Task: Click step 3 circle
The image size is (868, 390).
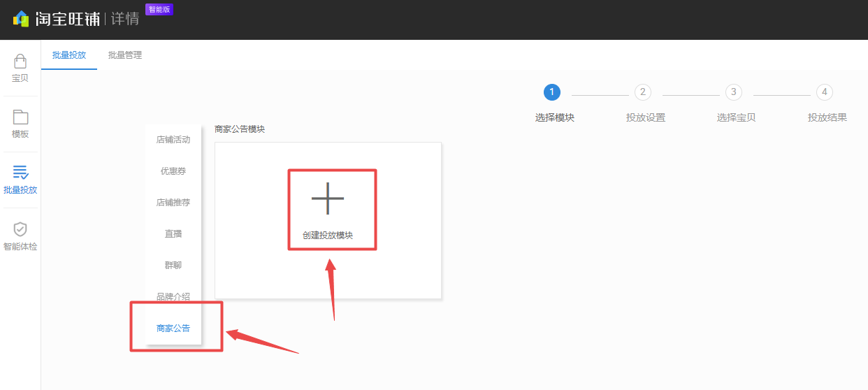Action: (x=734, y=92)
